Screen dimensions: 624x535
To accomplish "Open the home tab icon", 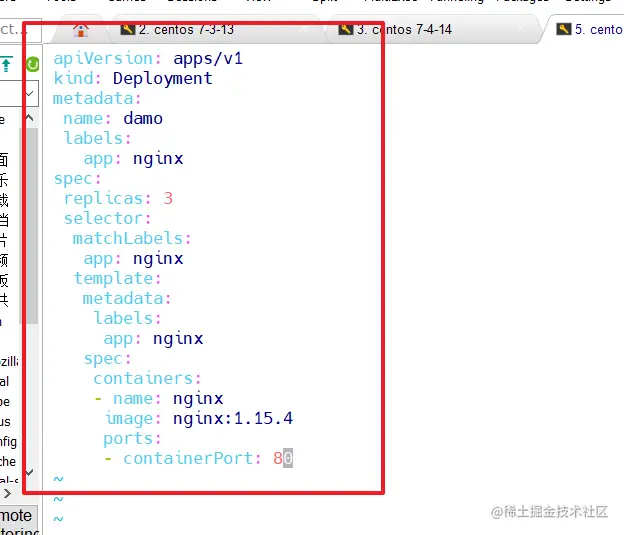I will pyautogui.click(x=81, y=30).
